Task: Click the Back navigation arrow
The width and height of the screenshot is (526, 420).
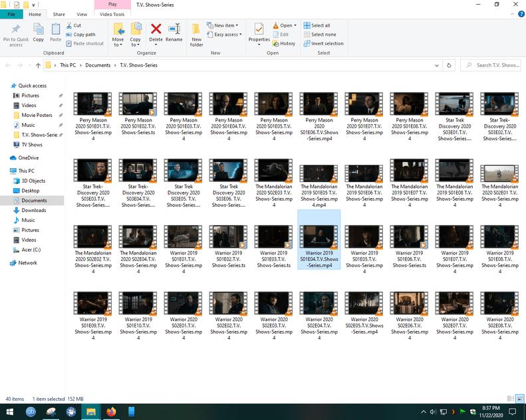Action: (x=8, y=65)
